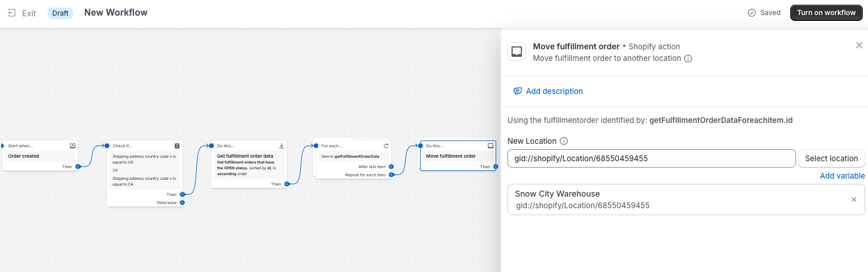
Task: Close the Move fulfillment order side panel
Action: pyautogui.click(x=859, y=45)
